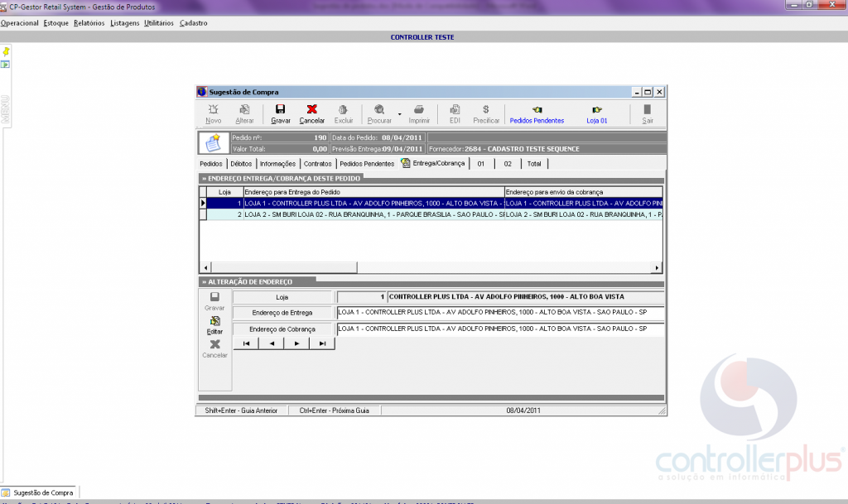The width and height of the screenshot is (848, 504).
Task: Click the grid's right scroll arrow
Action: pos(657,267)
